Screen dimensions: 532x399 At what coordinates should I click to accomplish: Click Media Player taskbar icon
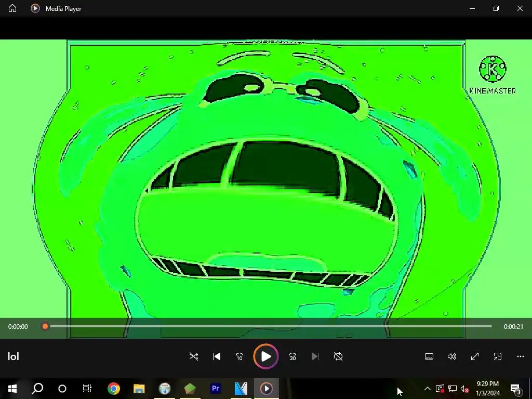(x=267, y=389)
